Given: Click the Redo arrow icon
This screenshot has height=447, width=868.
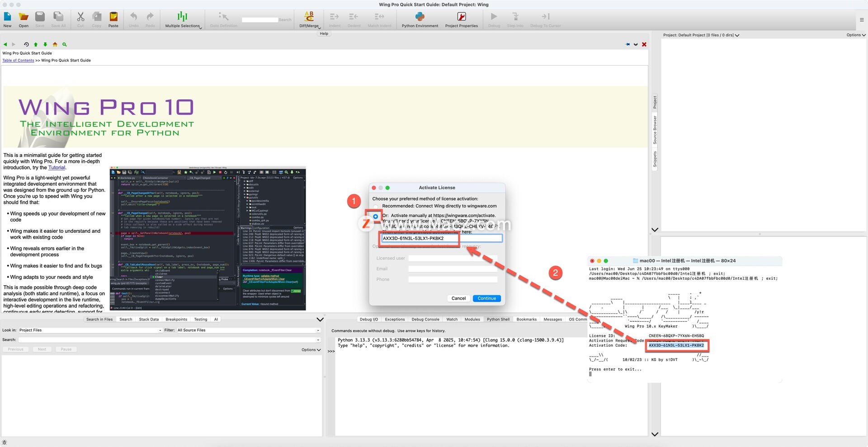Looking at the screenshot, I should coord(150,17).
